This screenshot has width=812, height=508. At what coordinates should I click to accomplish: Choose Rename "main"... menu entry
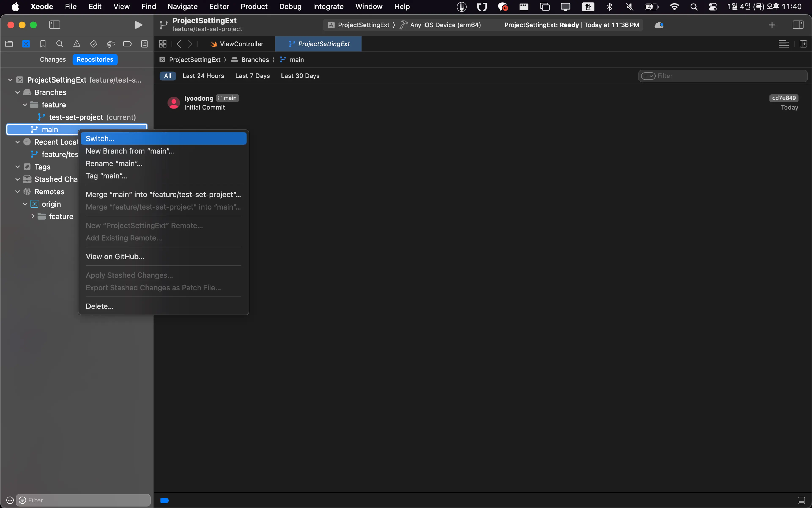pos(163,164)
